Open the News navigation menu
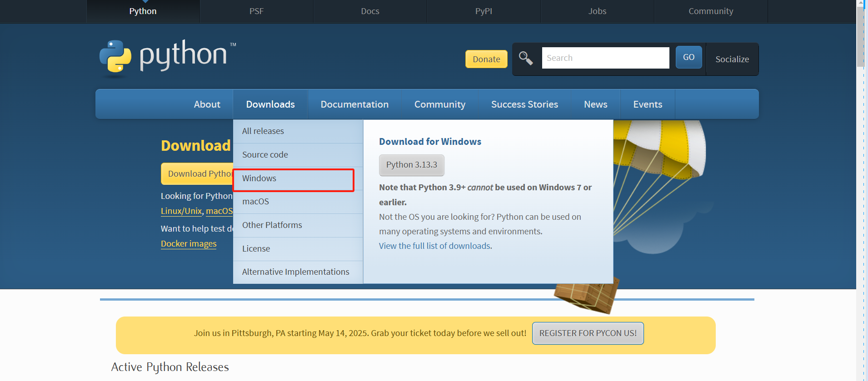868x381 pixels. coord(595,104)
